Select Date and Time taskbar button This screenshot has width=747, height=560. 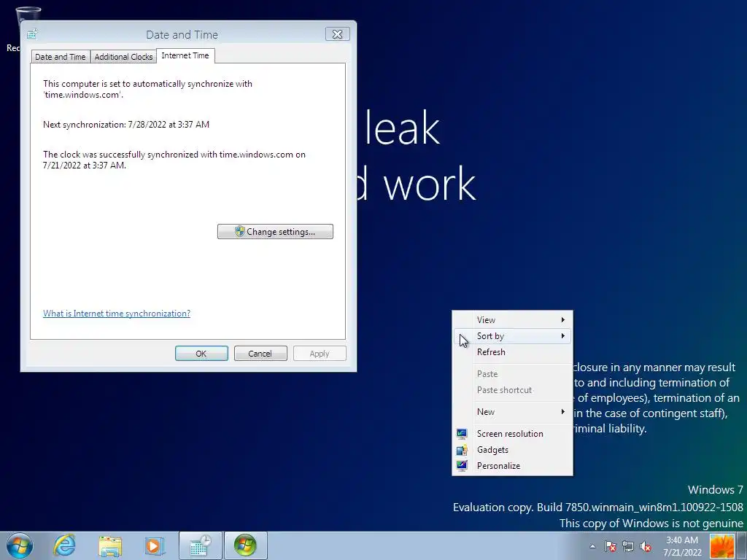coord(201,545)
